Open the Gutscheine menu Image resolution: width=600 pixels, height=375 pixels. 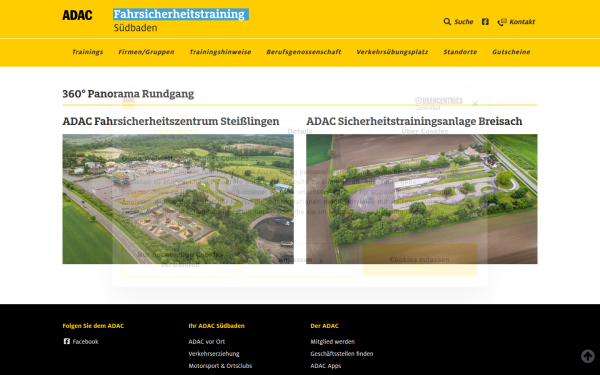click(x=511, y=52)
